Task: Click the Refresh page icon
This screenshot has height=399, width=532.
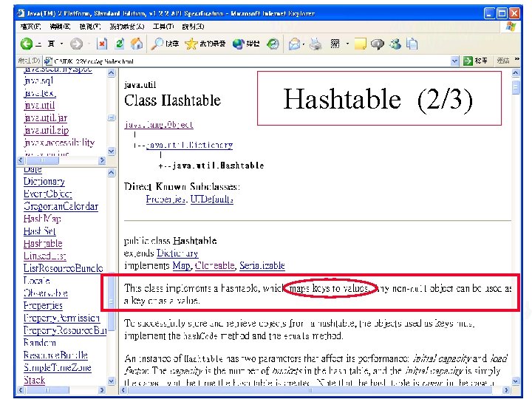Action: tap(120, 44)
